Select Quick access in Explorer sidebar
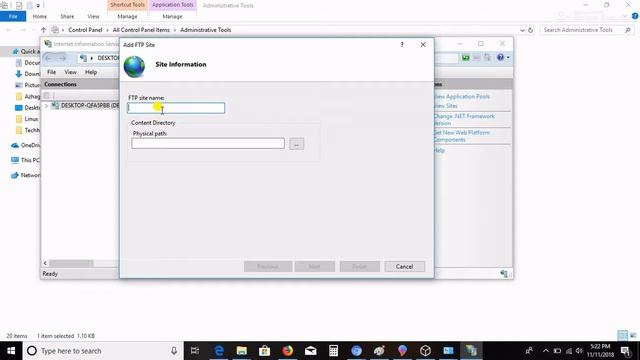 (27, 51)
